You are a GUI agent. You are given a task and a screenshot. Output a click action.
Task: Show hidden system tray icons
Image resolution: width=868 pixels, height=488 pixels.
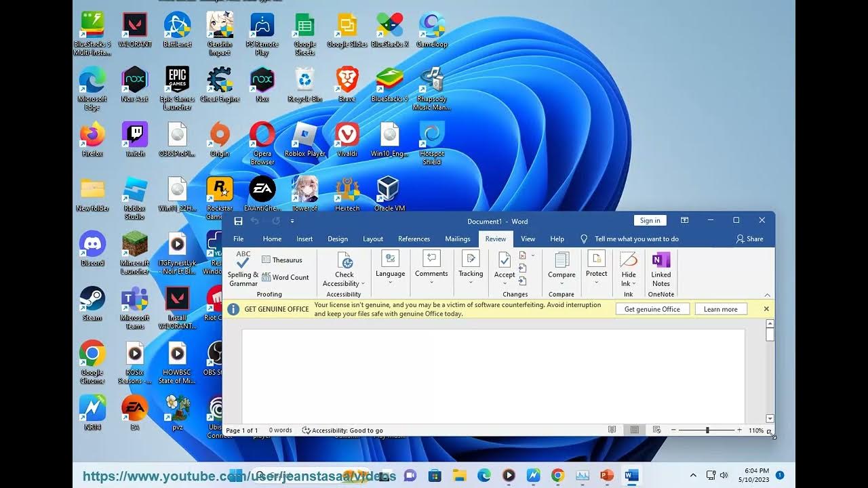tap(692, 475)
